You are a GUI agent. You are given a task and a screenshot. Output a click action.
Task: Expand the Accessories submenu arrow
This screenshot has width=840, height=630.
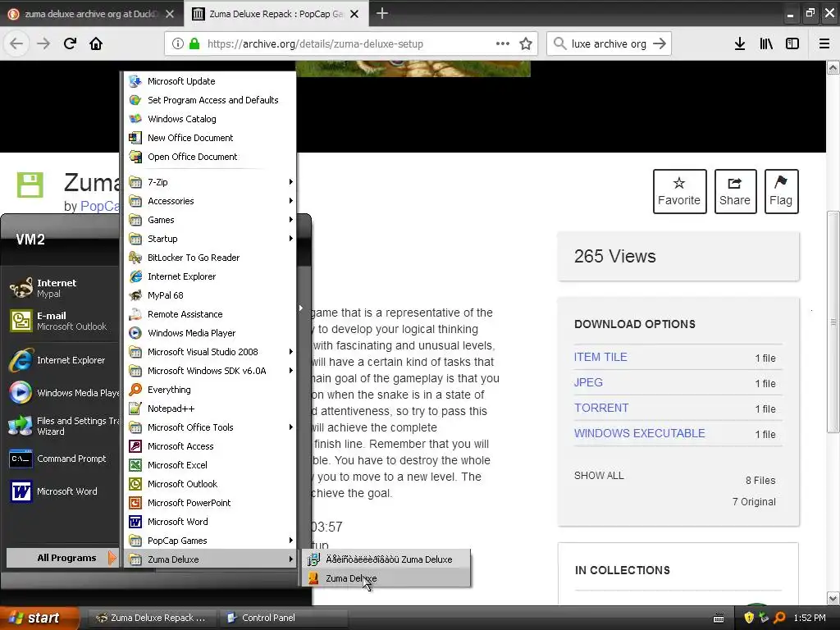pyautogui.click(x=291, y=201)
